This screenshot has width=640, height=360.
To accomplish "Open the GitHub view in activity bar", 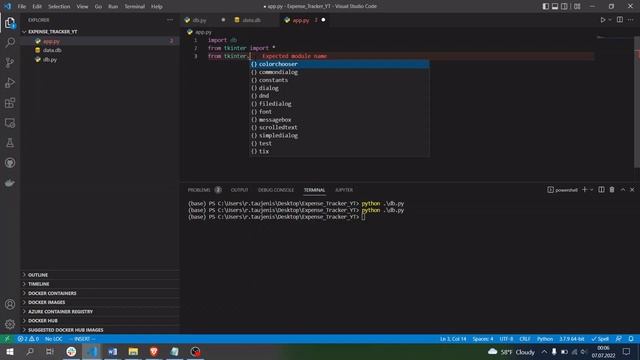I will 10,163.
